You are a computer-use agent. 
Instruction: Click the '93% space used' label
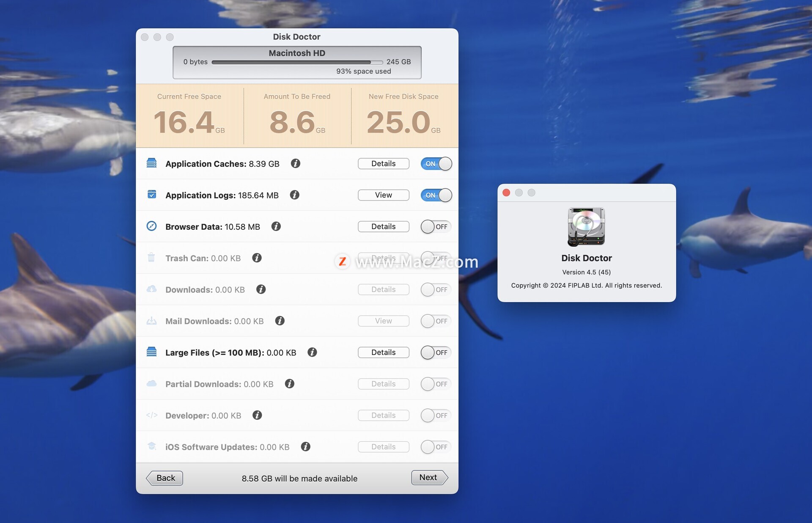(364, 71)
